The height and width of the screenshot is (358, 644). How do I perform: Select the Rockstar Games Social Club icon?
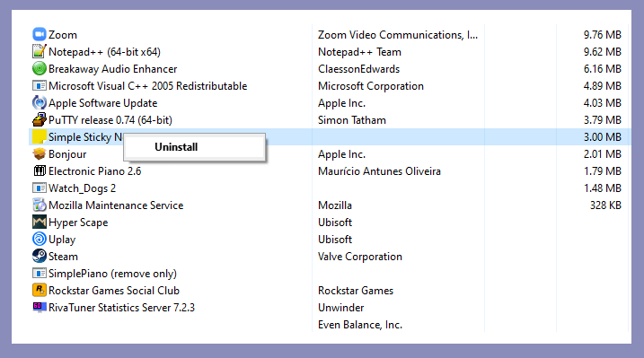click(39, 291)
